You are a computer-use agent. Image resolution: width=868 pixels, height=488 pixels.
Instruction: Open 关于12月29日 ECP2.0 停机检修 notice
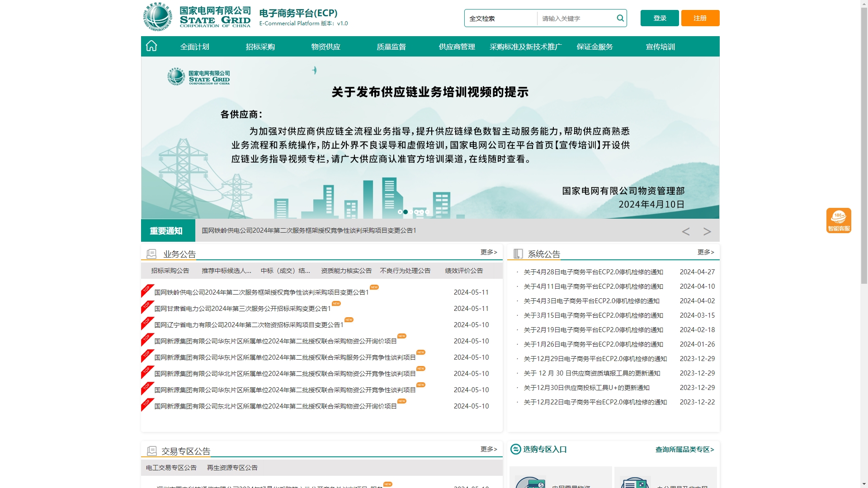tap(595, 359)
